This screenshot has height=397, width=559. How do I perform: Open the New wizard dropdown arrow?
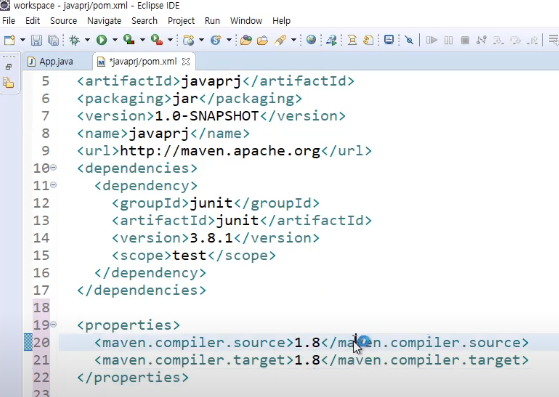pos(22,40)
